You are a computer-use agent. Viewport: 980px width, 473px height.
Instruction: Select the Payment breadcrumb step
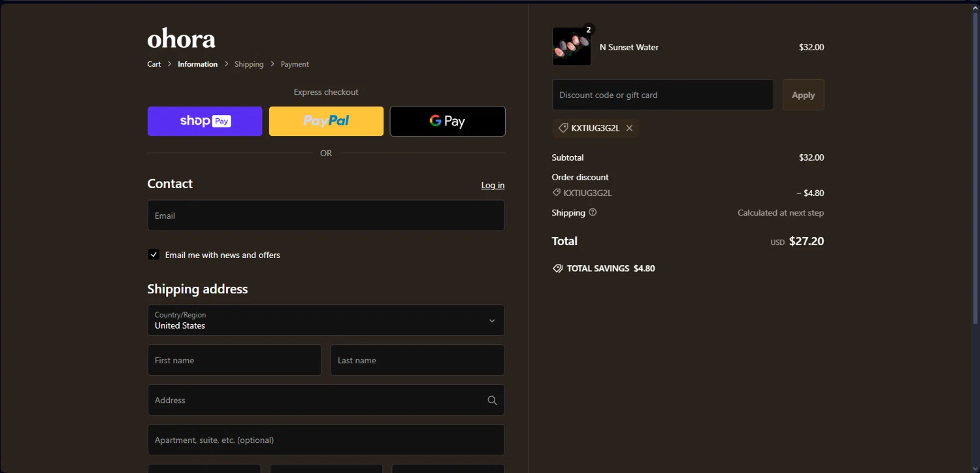295,64
